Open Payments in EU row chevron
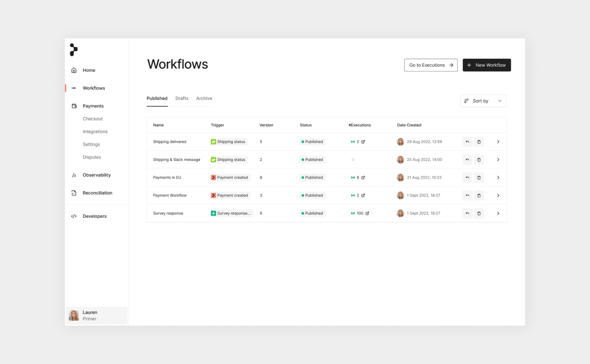Screen dimensions: 590x364 498,177
